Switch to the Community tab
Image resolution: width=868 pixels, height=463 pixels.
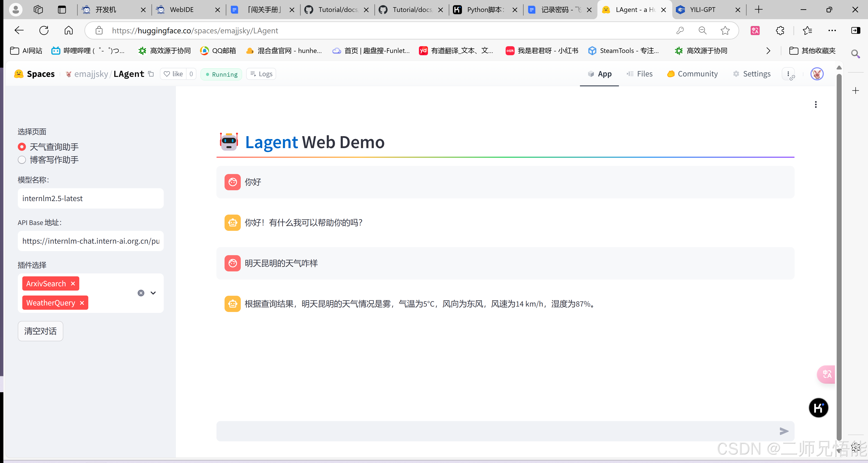tap(692, 74)
